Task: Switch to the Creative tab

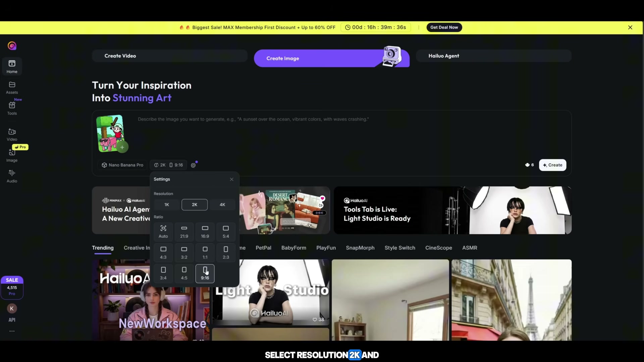Action: [x=137, y=248]
